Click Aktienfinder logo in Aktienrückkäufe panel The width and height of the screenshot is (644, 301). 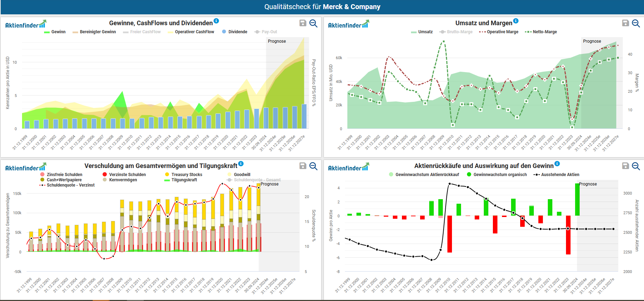point(348,167)
